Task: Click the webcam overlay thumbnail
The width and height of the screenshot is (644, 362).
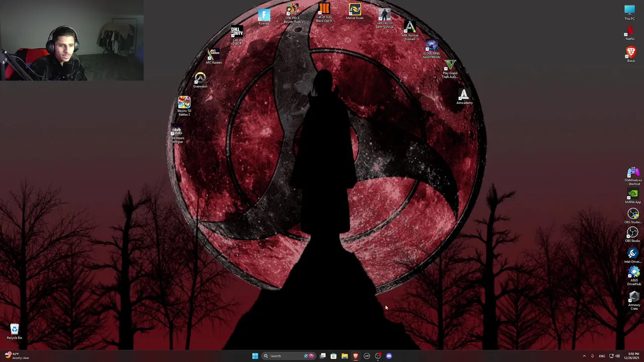Action: tap(72, 40)
